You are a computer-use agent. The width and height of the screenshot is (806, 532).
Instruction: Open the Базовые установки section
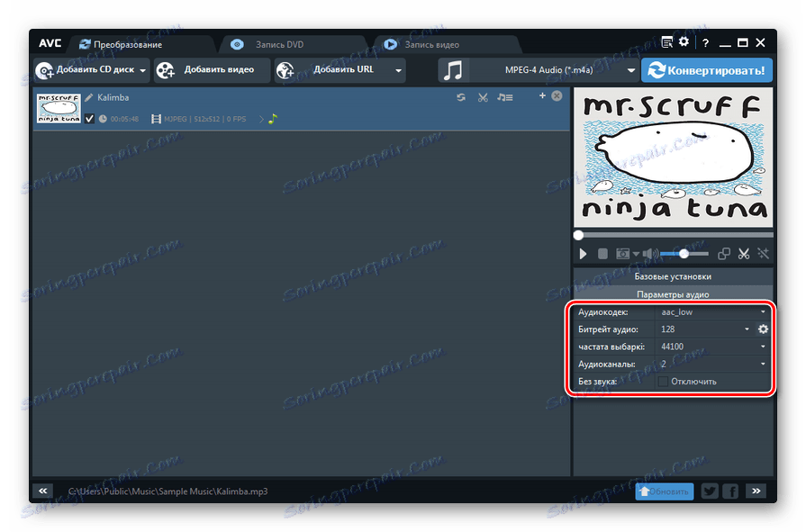tap(673, 276)
